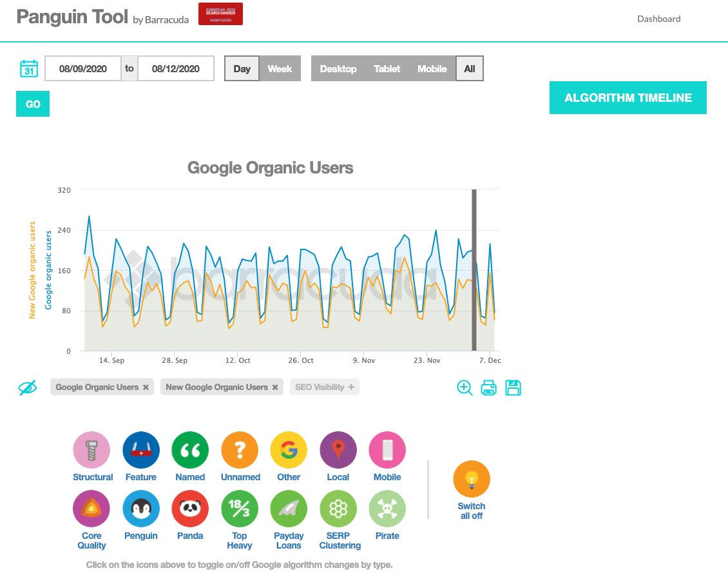Toggle Unnamed algorithm updates icon

click(240, 450)
